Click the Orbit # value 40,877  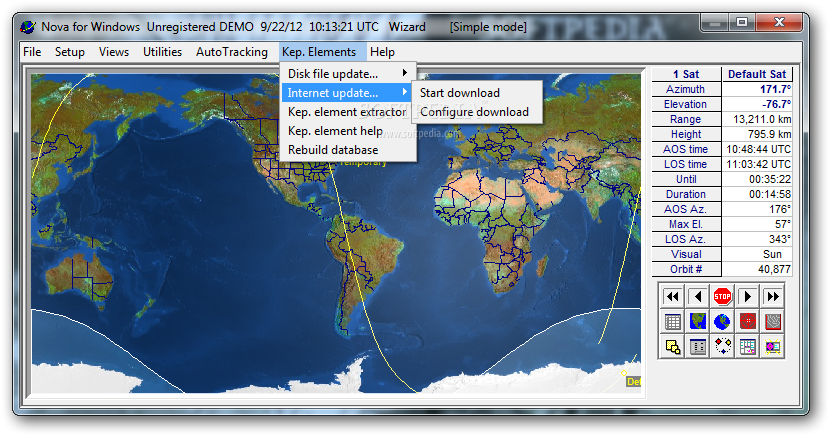tap(757, 269)
